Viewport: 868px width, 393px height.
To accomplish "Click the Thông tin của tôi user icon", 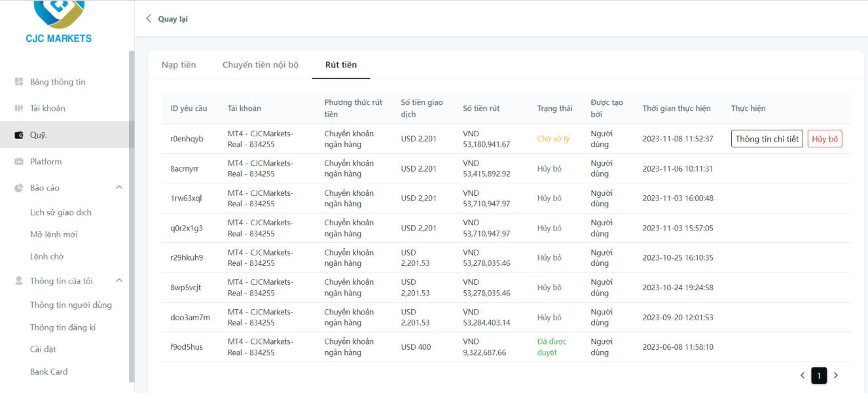I will [19, 281].
